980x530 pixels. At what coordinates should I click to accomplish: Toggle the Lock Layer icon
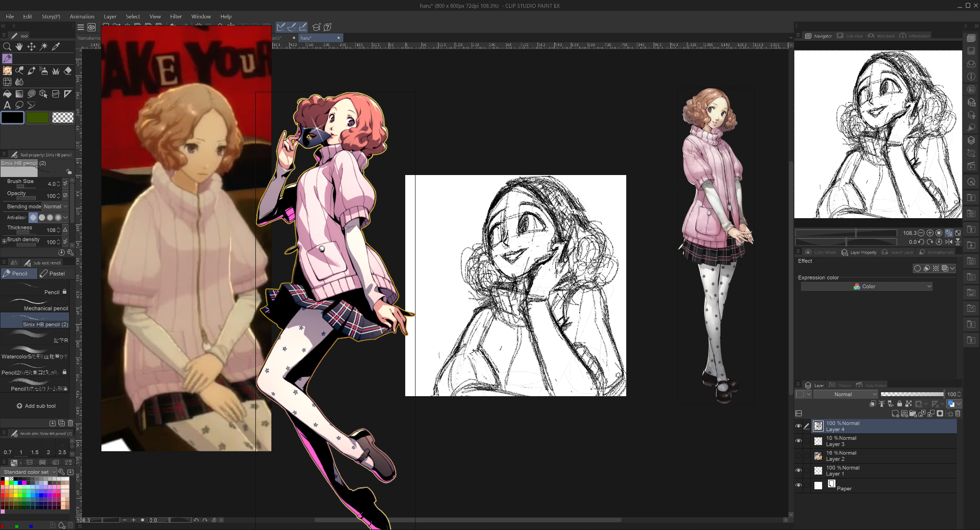click(899, 404)
